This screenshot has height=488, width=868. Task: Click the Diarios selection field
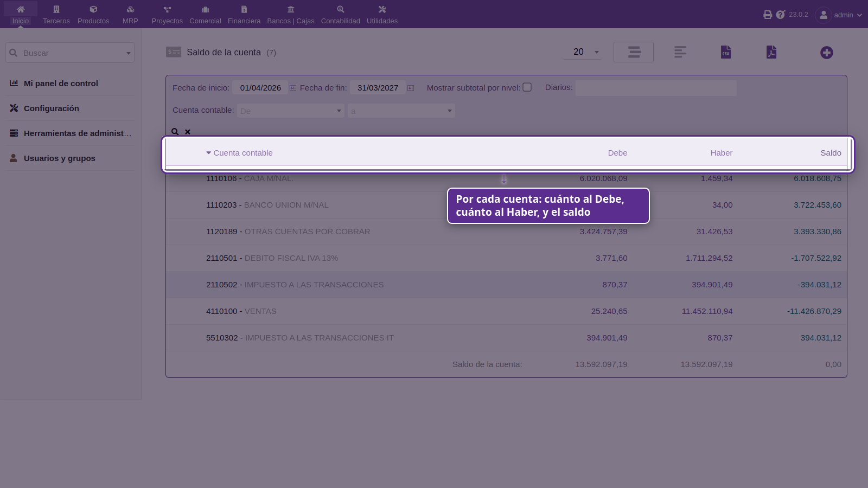coord(656,88)
